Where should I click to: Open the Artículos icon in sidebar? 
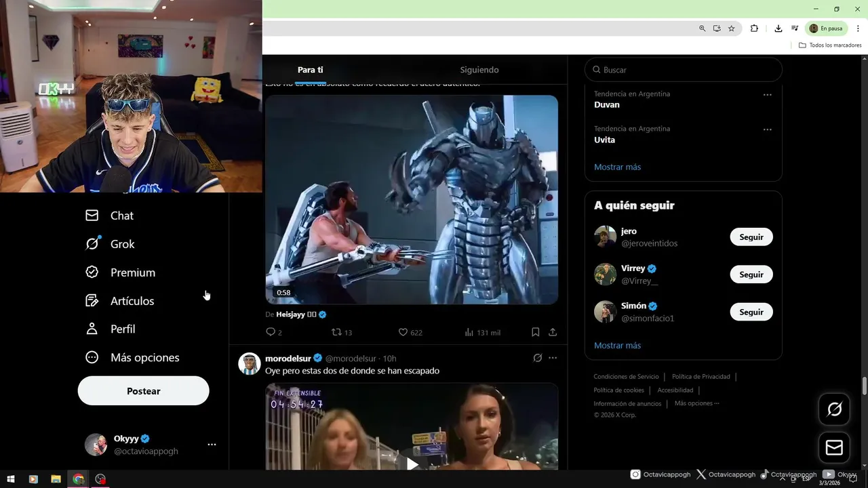[92, 301]
